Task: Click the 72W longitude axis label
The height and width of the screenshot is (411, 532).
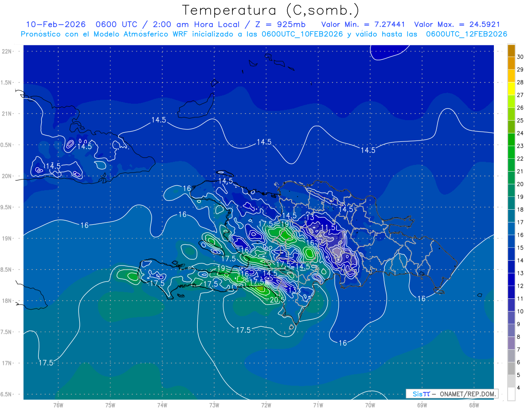Action: (x=266, y=405)
